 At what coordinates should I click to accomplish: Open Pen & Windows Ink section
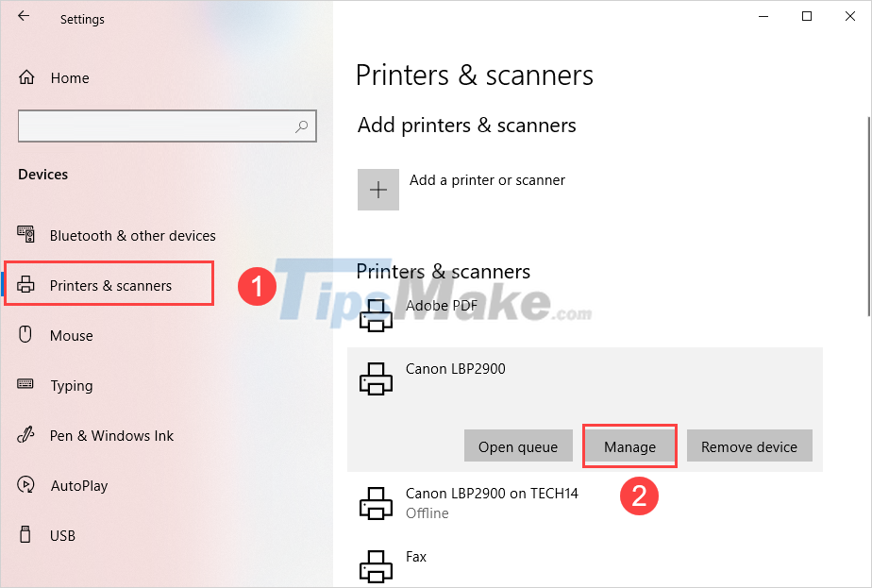[x=111, y=436]
